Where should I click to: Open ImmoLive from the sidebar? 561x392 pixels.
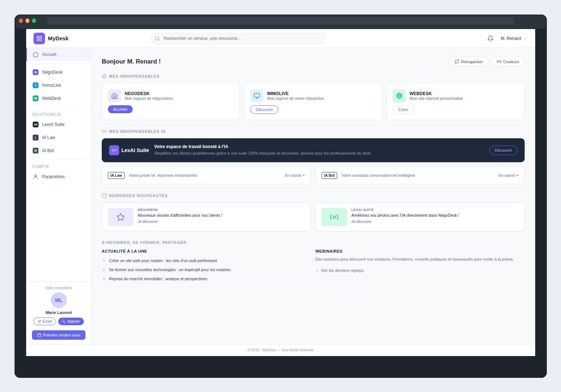click(59, 85)
